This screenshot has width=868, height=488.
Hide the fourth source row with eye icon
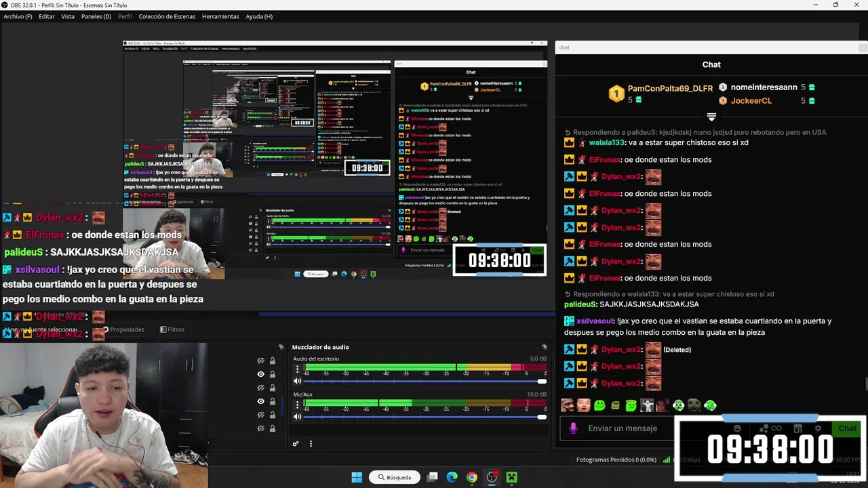coord(260,401)
